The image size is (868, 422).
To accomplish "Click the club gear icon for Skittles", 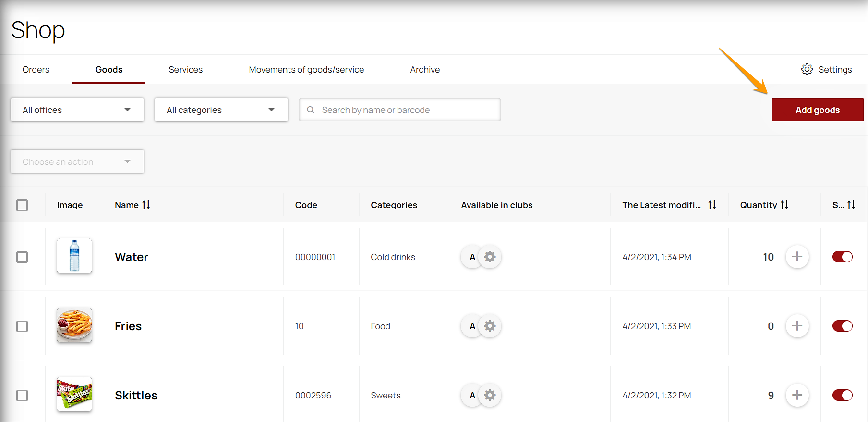I will tap(490, 395).
